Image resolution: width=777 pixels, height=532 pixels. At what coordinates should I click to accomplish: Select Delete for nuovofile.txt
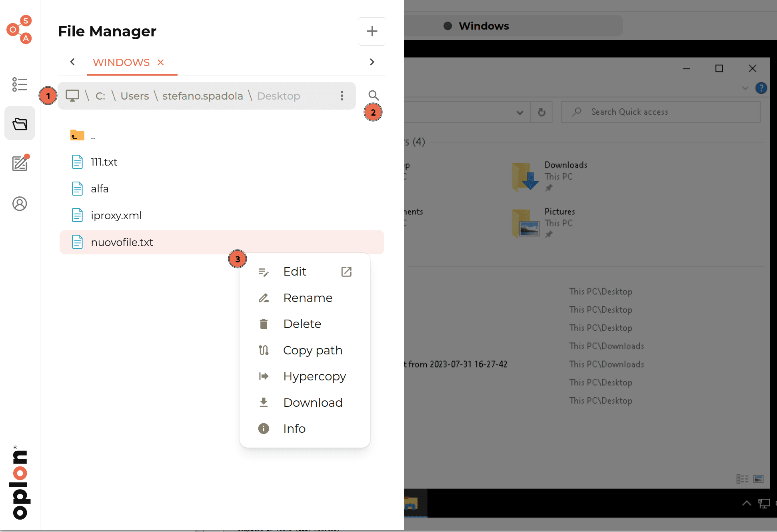point(302,324)
